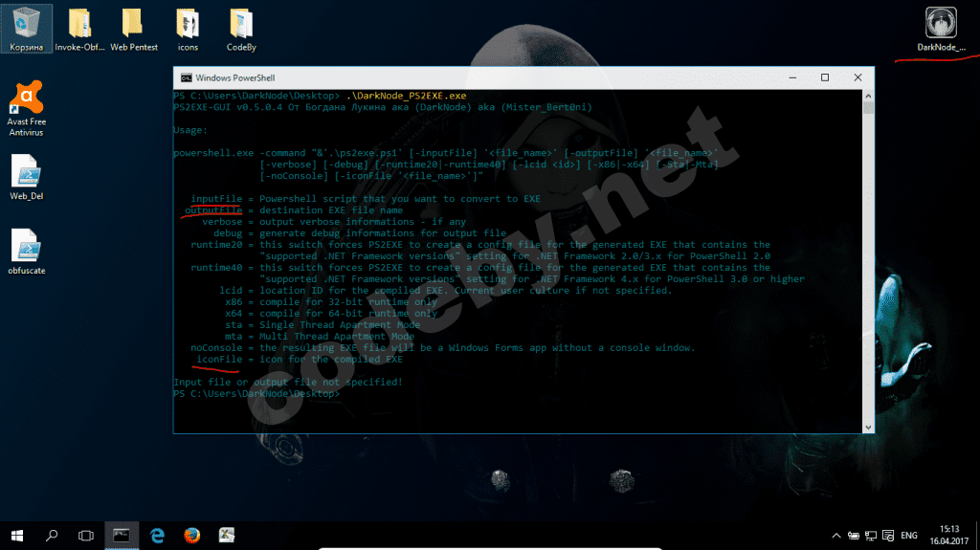
Task: Click the 'iconFile' parameter text
Action: [x=219, y=360]
